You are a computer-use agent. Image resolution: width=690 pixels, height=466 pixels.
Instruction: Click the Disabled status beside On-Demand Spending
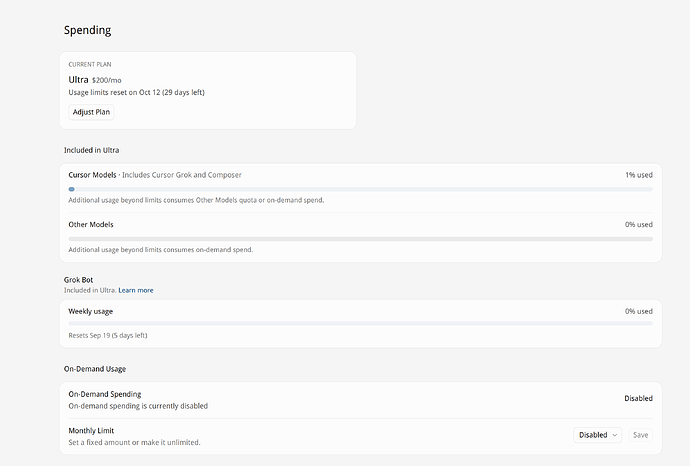[x=639, y=398]
